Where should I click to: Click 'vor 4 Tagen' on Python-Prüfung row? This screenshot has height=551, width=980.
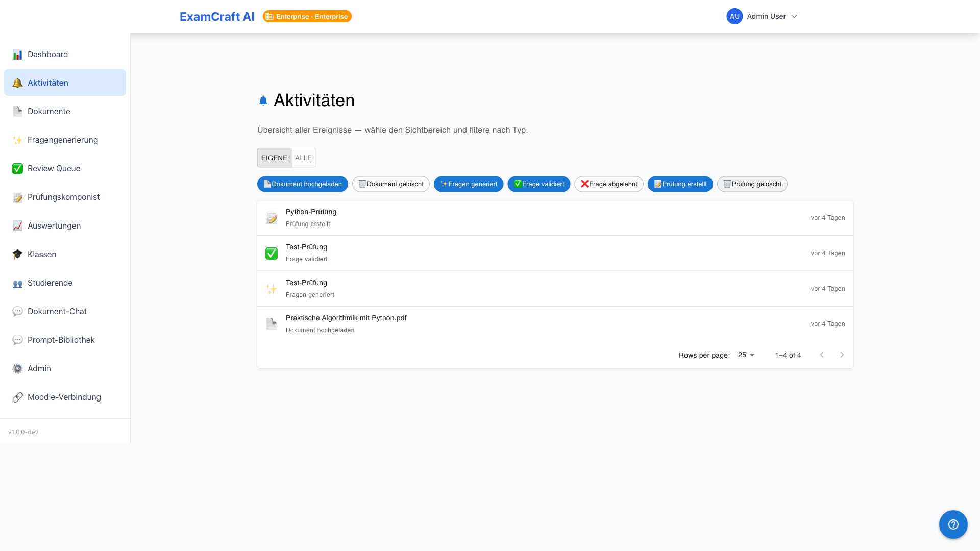tap(828, 218)
